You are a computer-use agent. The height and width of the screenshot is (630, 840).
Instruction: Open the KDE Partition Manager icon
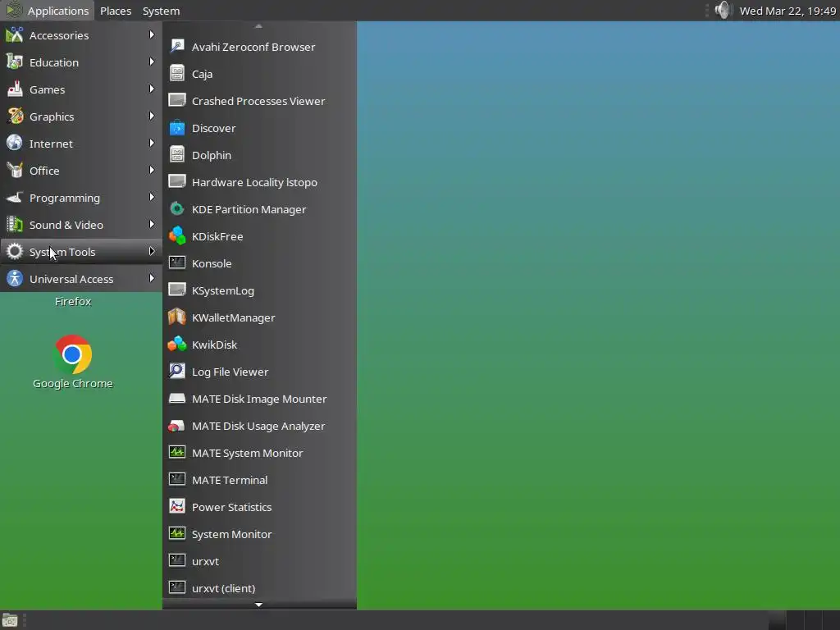point(177,209)
